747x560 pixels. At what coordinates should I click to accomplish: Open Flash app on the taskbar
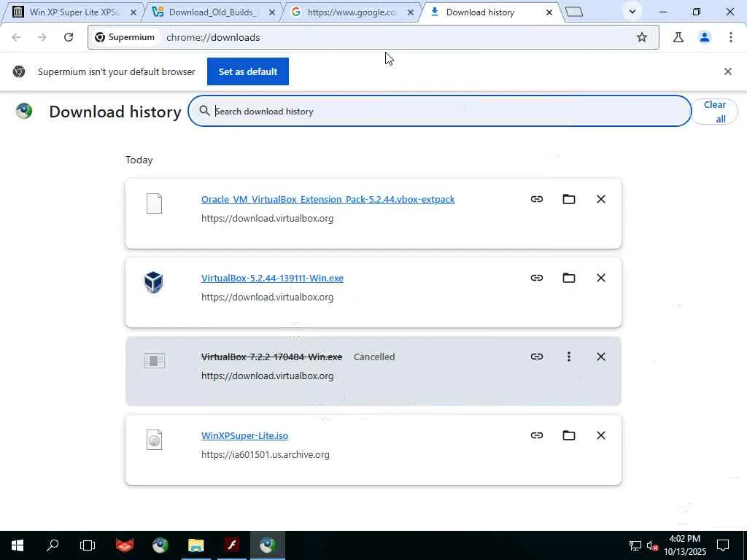(x=232, y=545)
